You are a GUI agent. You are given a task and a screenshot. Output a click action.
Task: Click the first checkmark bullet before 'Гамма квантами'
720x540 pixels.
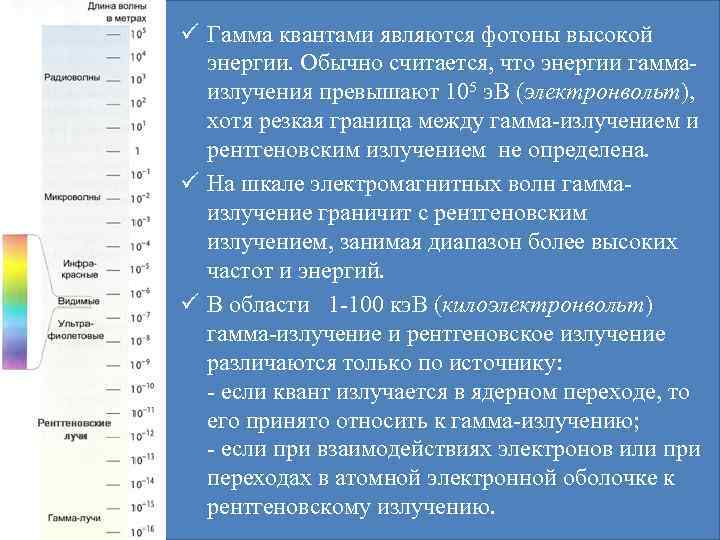click(x=190, y=32)
